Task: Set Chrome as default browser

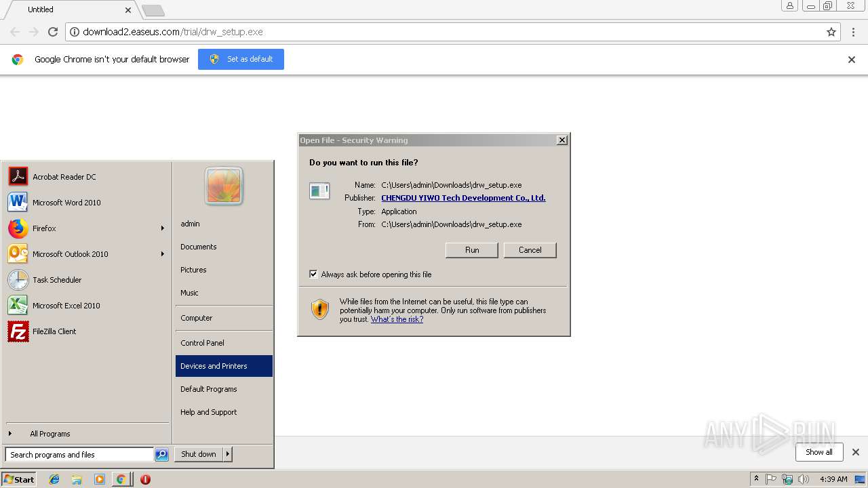Action: (x=241, y=59)
